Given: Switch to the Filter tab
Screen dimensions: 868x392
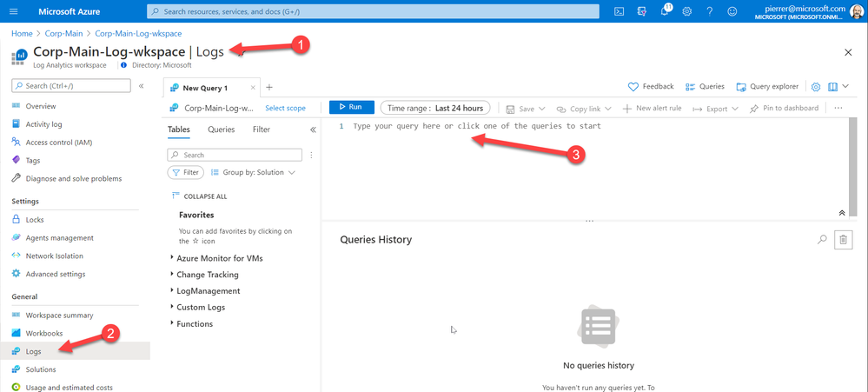Looking at the screenshot, I should [262, 130].
